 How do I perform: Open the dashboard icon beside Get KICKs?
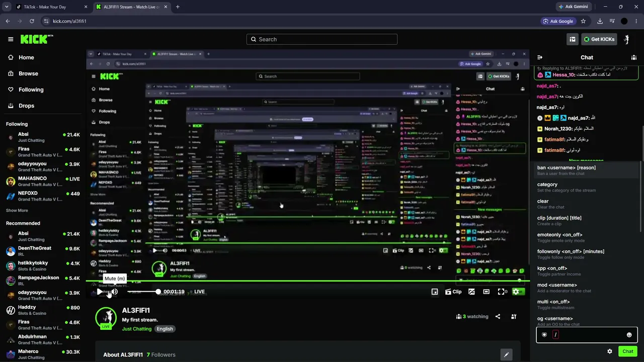click(573, 39)
